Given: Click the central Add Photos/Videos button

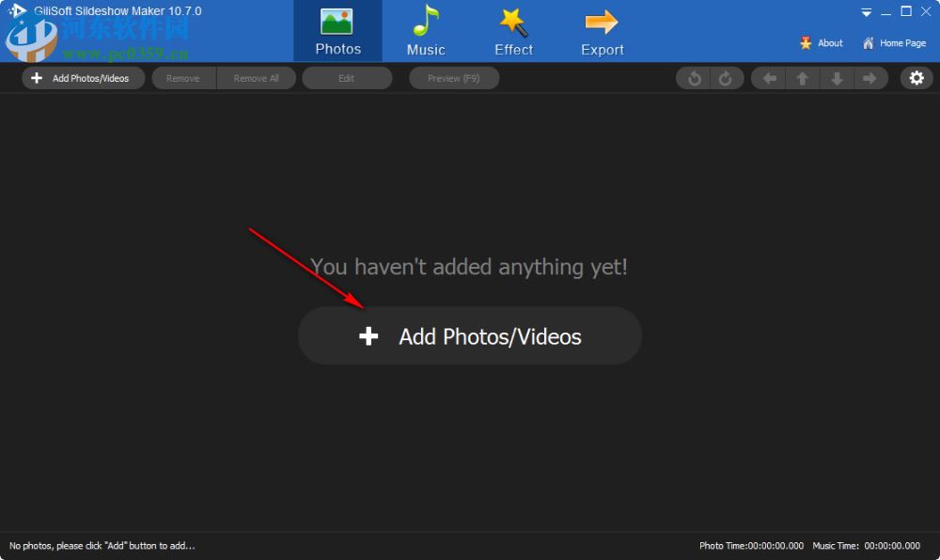Looking at the screenshot, I should [470, 335].
